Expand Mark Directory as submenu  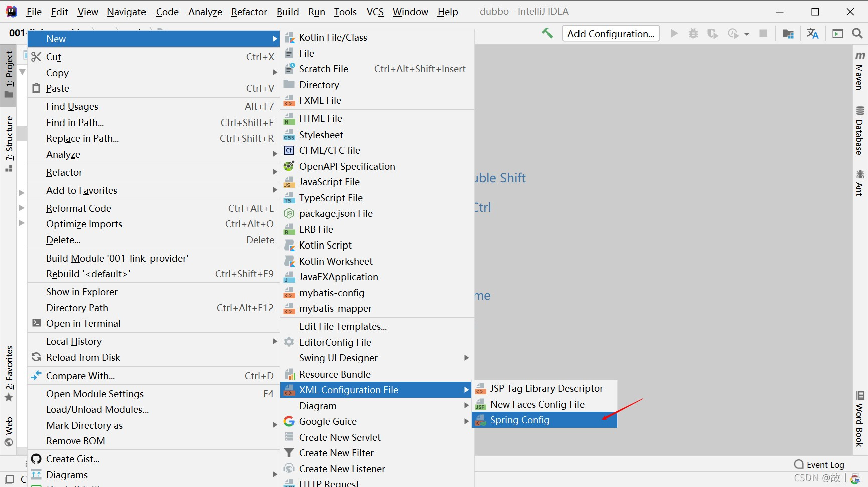pyautogui.click(x=154, y=425)
